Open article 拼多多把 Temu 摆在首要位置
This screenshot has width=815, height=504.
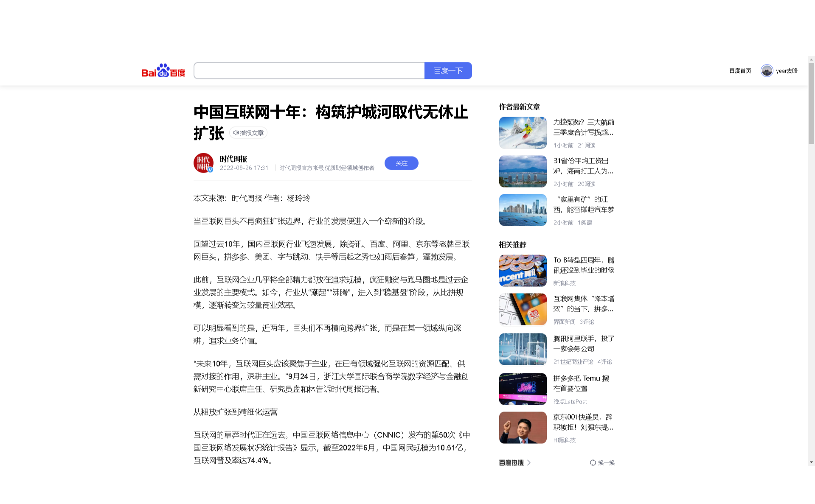click(581, 384)
